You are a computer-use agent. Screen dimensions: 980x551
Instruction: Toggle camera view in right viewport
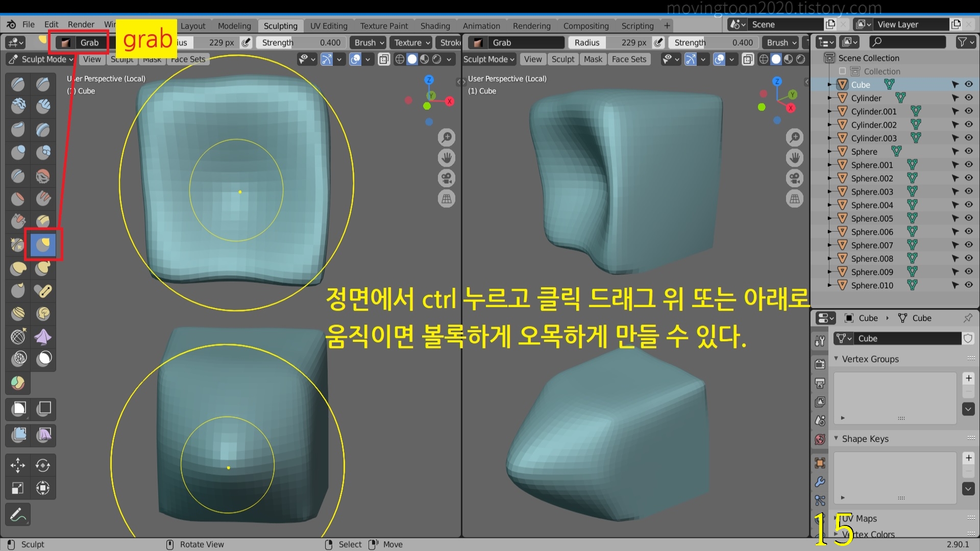(795, 178)
